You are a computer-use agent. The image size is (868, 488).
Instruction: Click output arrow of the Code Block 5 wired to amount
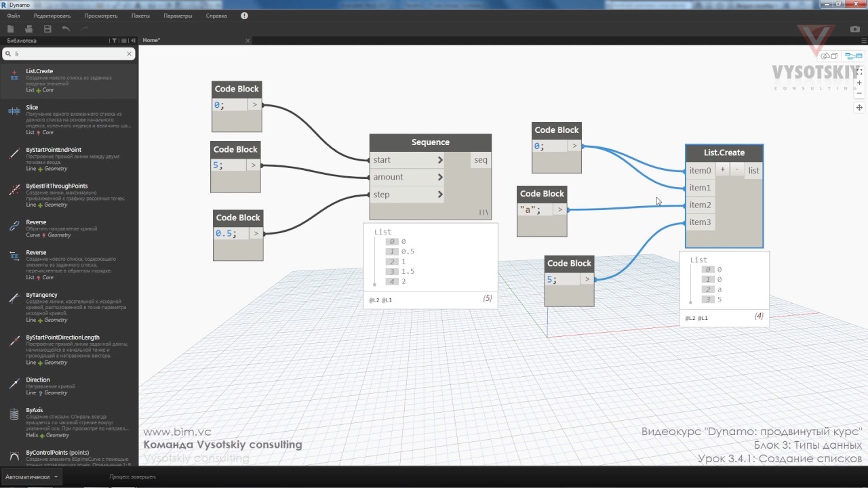coord(254,165)
